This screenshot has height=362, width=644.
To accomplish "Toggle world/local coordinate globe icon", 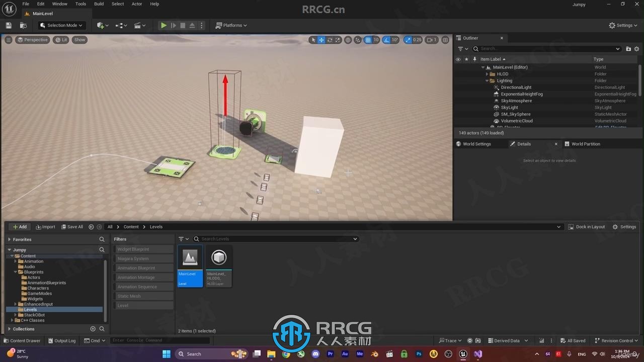I will (x=348, y=40).
